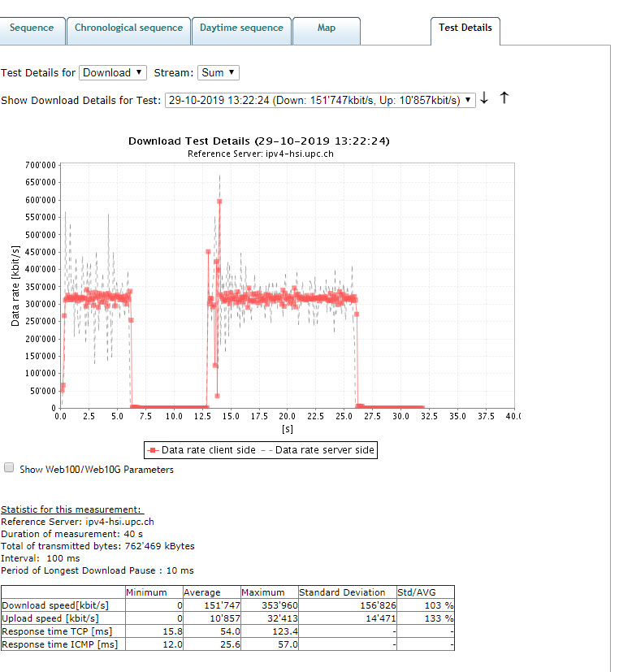Open the test date selection dropdown

click(x=319, y=100)
